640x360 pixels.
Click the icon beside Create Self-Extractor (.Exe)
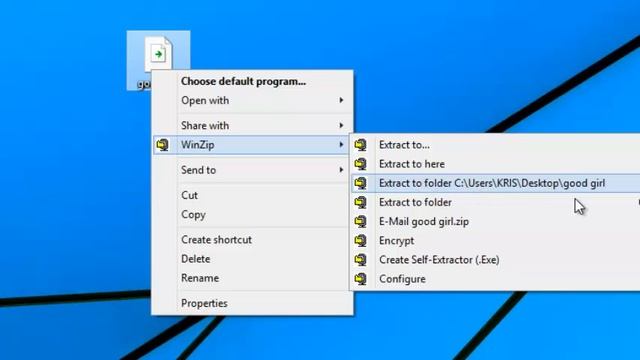(360, 260)
